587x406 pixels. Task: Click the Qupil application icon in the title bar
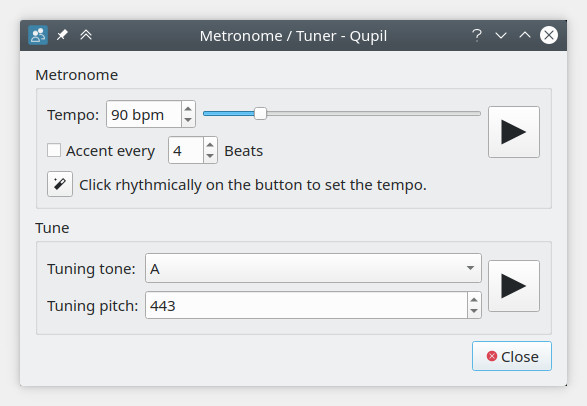(38, 36)
